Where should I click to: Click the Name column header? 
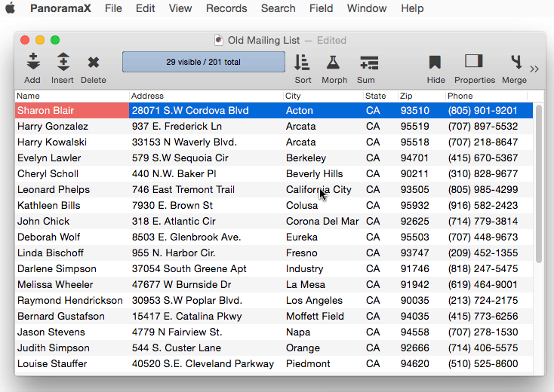[x=72, y=96]
